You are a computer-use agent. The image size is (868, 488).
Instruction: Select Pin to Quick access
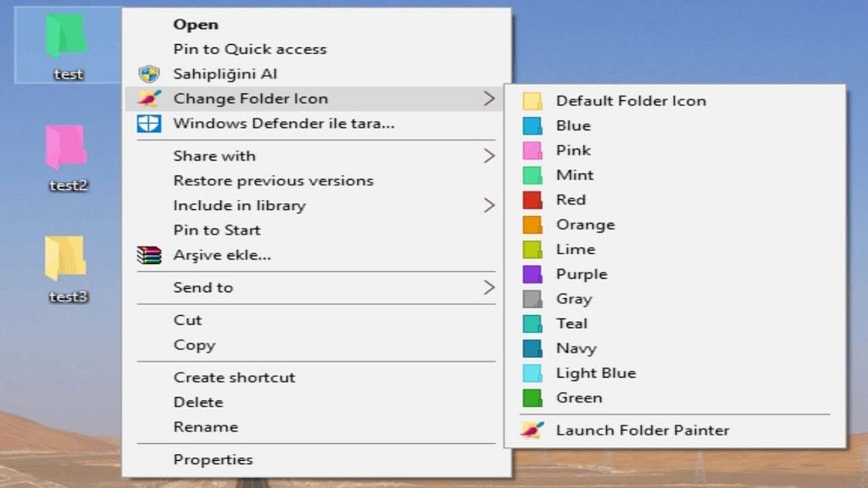coord(249,49)
